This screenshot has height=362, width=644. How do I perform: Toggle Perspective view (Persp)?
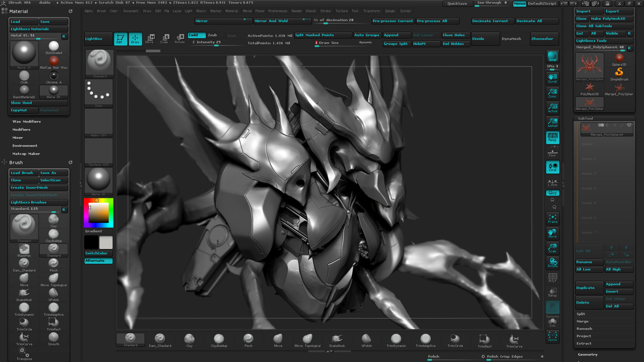pos(553,138)
